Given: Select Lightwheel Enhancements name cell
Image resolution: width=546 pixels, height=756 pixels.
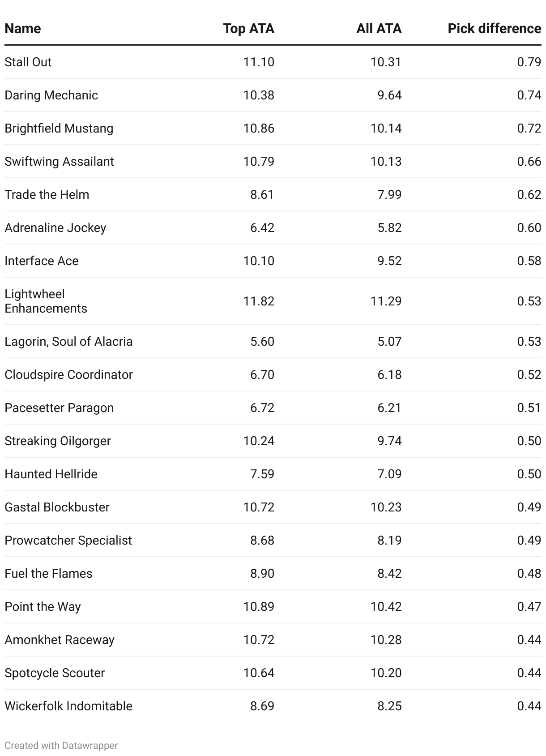Looking at the screenshot, I should click(x=46, y=301).
